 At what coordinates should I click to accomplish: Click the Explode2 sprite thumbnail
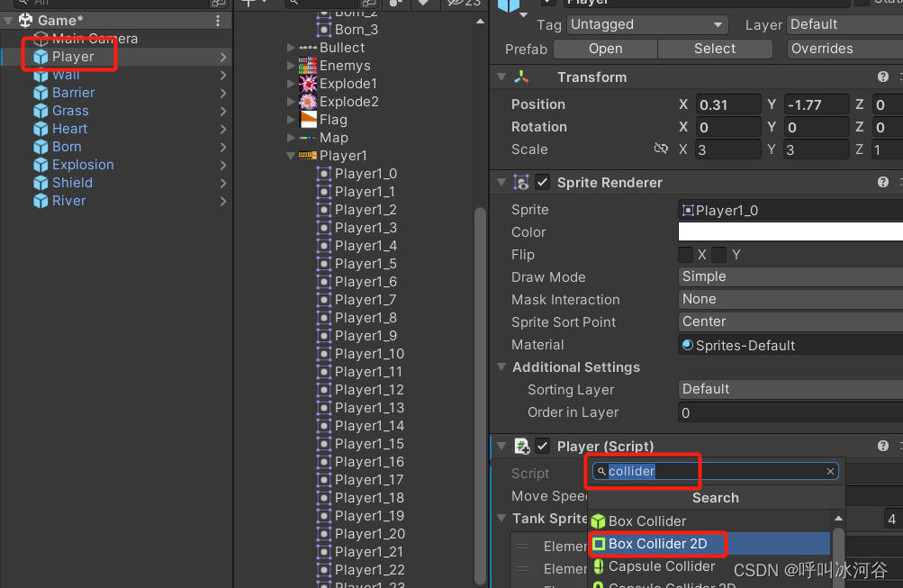click(308, 102)
